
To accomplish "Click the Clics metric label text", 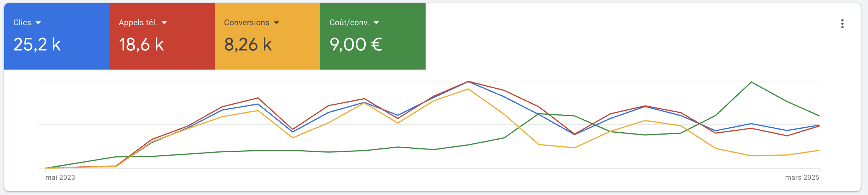I will [x=22, y=23].
